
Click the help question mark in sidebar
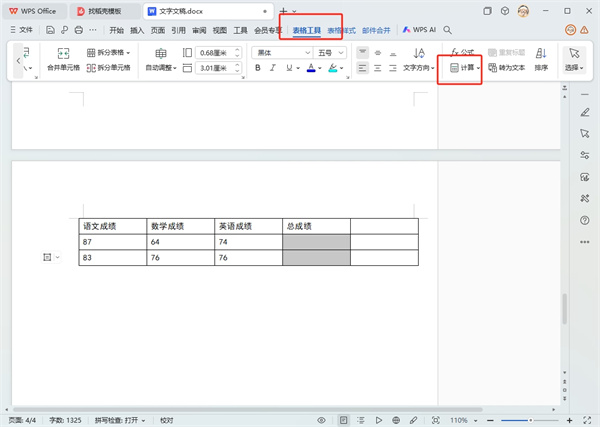[585, 220]
